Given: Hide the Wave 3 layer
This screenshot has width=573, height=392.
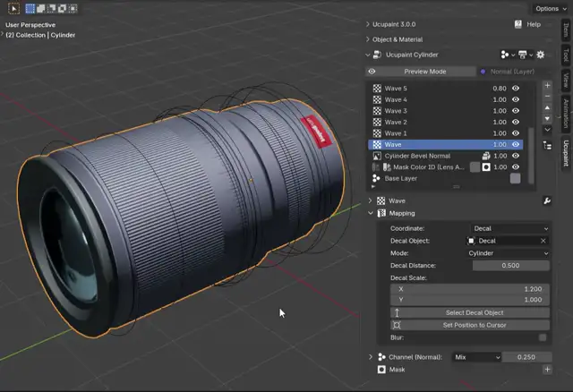Looking at the screenshot, I should point(516,111).
